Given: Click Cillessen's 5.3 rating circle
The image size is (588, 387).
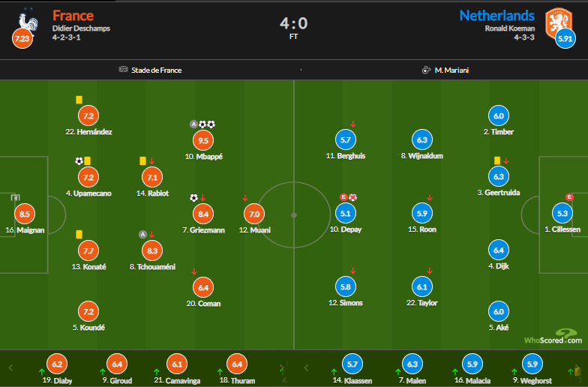Looking at the screenshot, I should pos(561,213).
